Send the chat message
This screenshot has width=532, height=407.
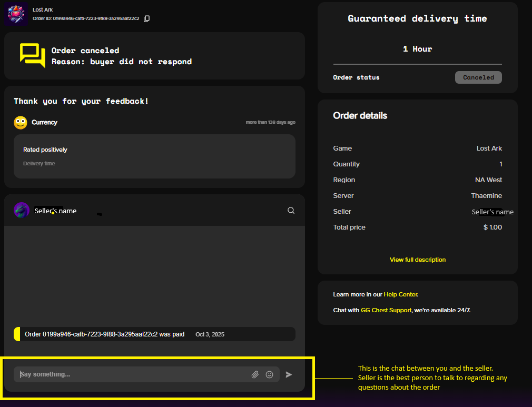click(289, 374)
